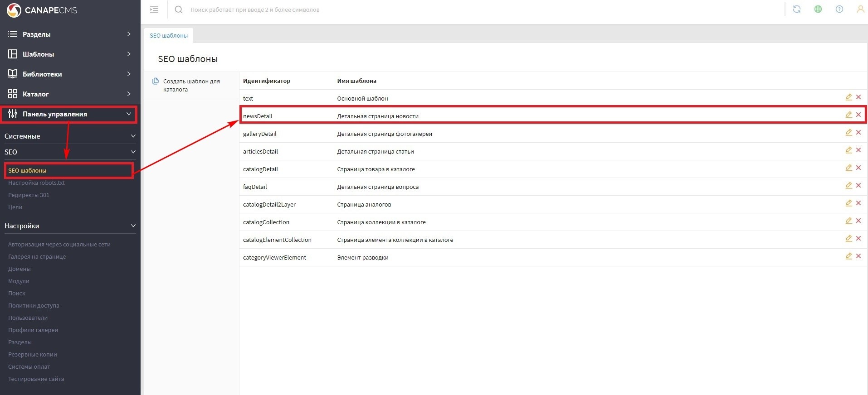The image size is (868, 395).
Task: Delete the catalogDetail template row
Action: pyautogui.click(x=858, y=168)
